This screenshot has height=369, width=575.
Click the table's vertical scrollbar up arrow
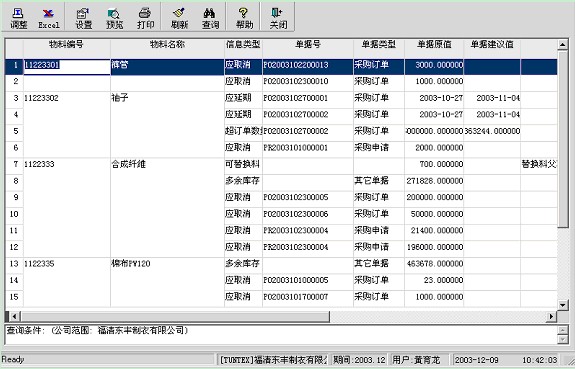563,45
